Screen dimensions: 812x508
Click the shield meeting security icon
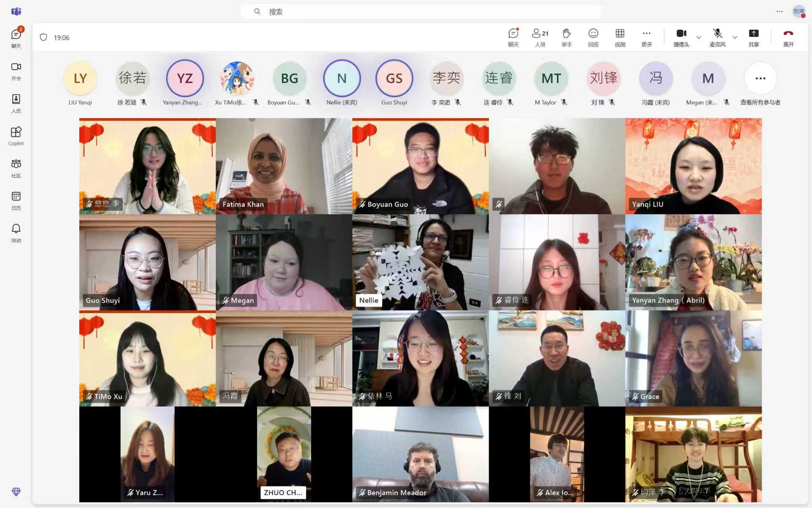(44, 37)
